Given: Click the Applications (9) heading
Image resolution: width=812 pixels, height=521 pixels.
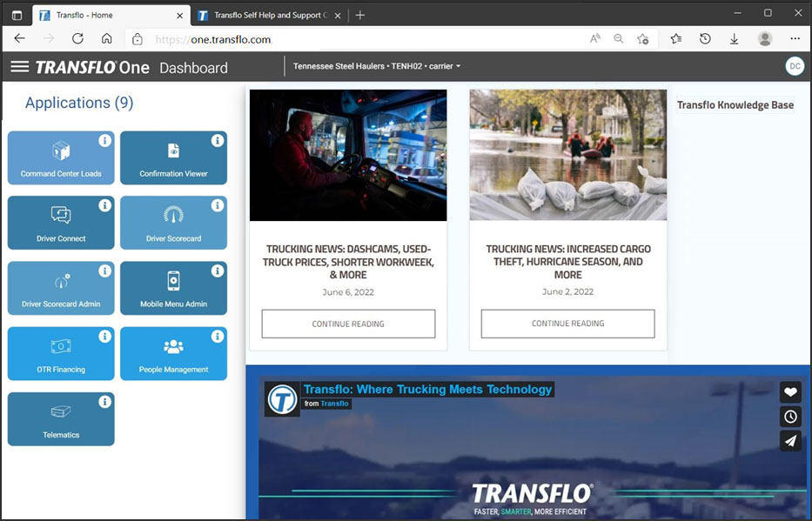Looking at the screenshot, I should click(x=79, y=103).
